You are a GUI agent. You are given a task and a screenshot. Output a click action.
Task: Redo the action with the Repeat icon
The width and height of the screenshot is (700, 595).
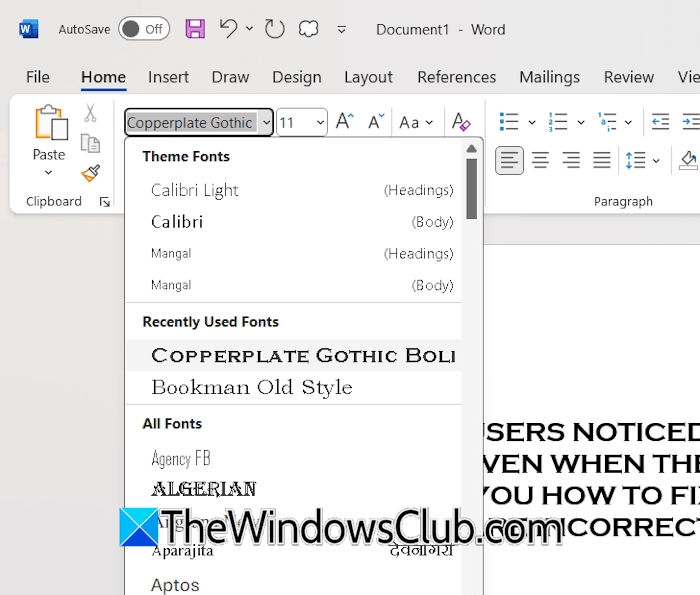coord(274,29)
